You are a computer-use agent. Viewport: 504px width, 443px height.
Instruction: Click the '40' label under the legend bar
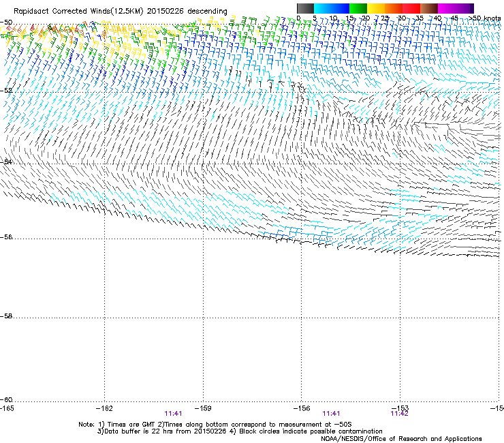pyautogui.click(x=437, y=18)
